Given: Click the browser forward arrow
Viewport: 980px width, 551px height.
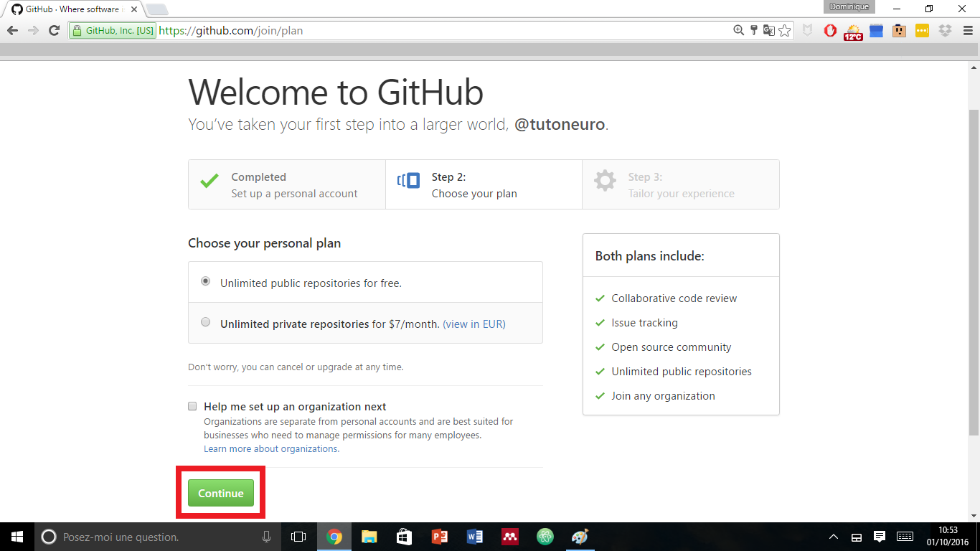Looking at the screenshot, I should point(33,30).
